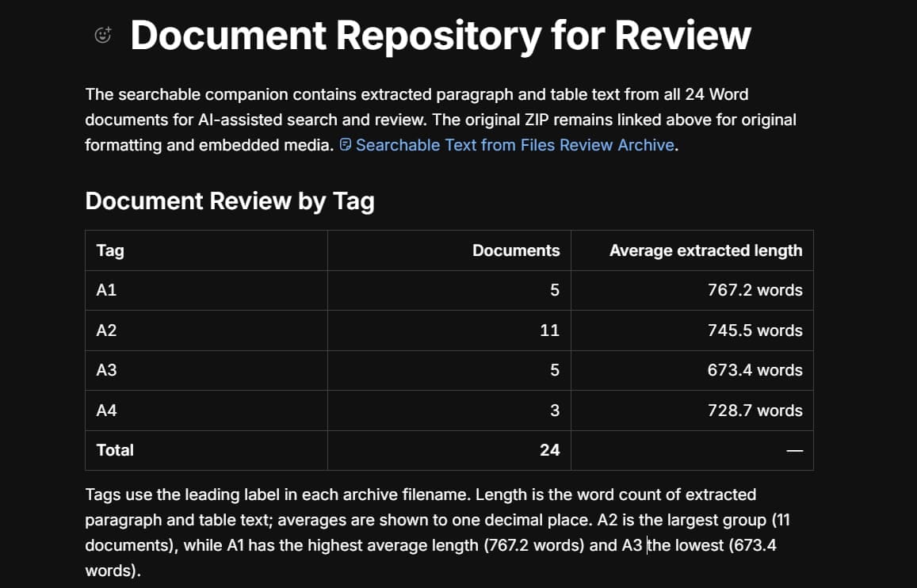Click the Document Repository for Review title
This screenshot has height=588, width=917.
pos(441,35)
